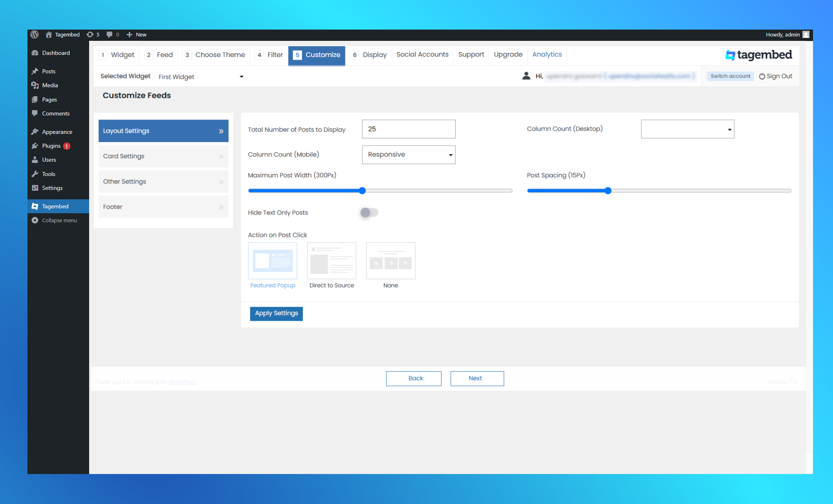Expand the Other Settings section
The image size is (833, 504).
click(x=163, y=182)
